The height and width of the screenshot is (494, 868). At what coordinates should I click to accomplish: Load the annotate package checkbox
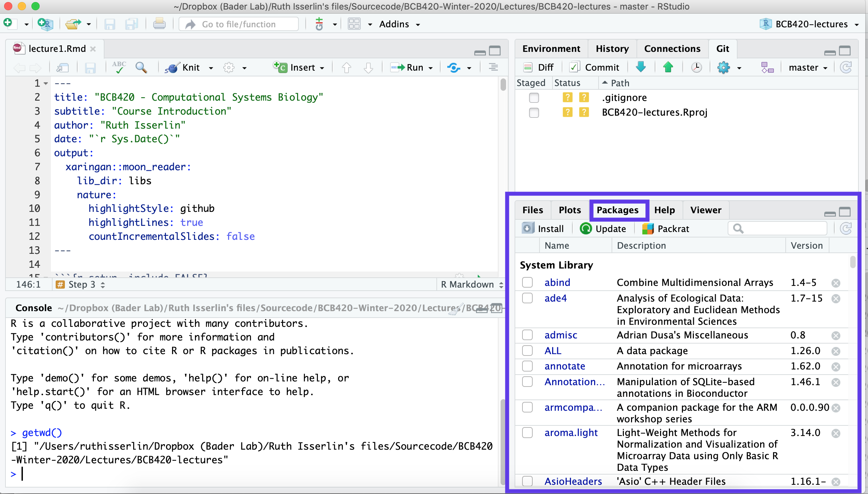(527, 366)
